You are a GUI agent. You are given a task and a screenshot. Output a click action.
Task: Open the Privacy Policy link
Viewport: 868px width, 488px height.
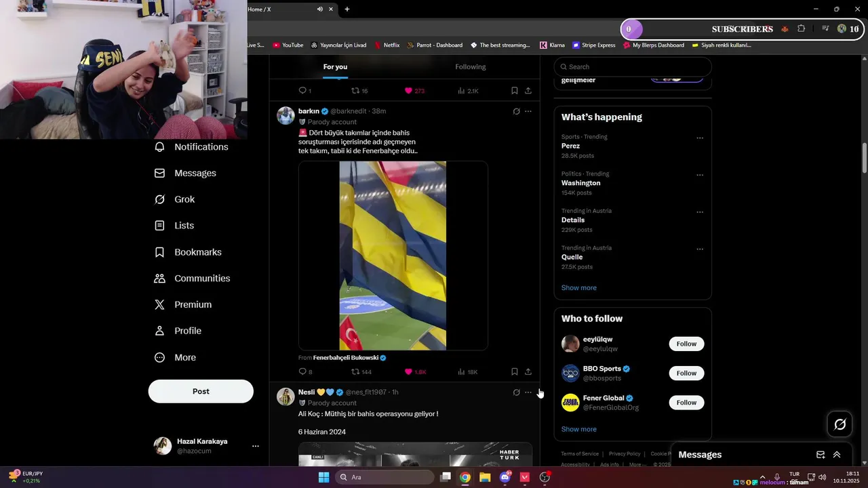coord(625,454)
